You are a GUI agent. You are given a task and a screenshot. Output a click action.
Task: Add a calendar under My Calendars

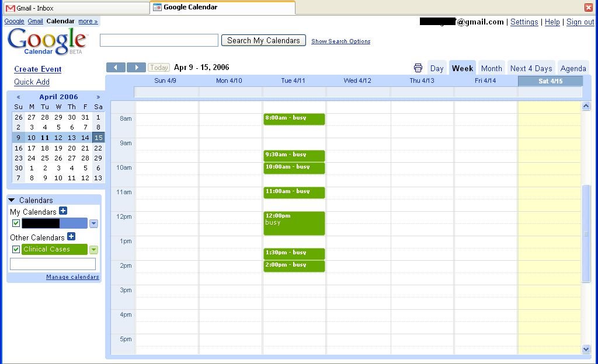[x=63, y=211]
